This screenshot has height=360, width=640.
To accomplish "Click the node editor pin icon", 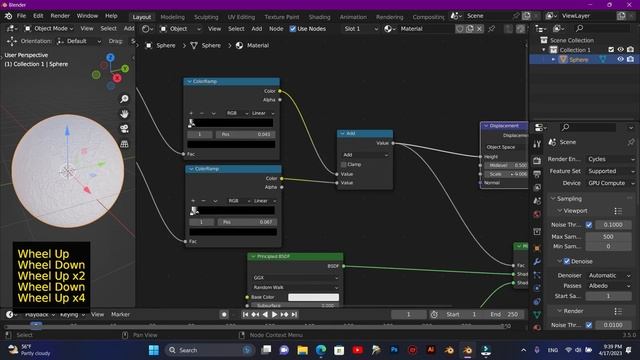I will click(492, 29).
